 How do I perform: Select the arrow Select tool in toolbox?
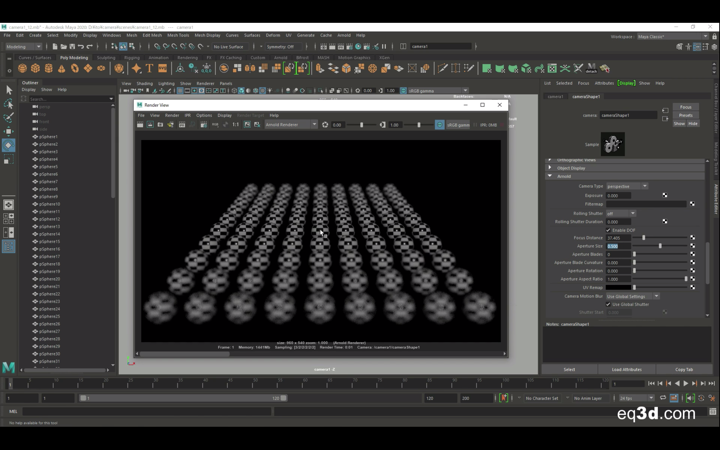9,90
